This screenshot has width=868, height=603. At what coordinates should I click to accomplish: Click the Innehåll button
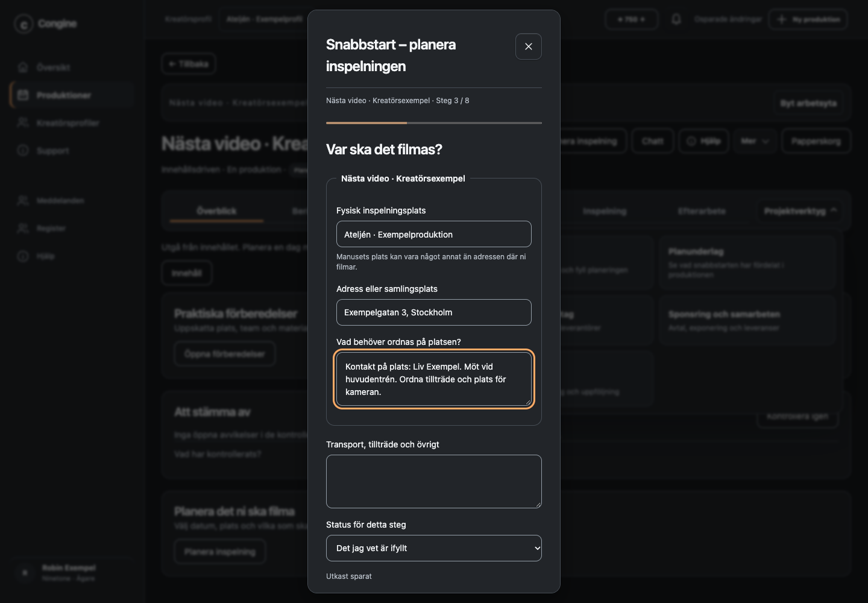point(187,273)
